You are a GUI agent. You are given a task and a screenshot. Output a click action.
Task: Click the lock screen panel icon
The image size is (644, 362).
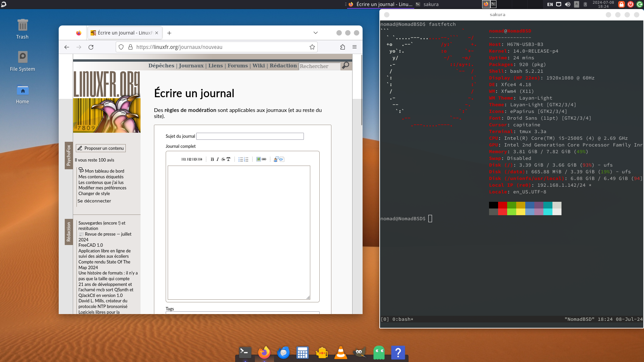tap(622, 4)
